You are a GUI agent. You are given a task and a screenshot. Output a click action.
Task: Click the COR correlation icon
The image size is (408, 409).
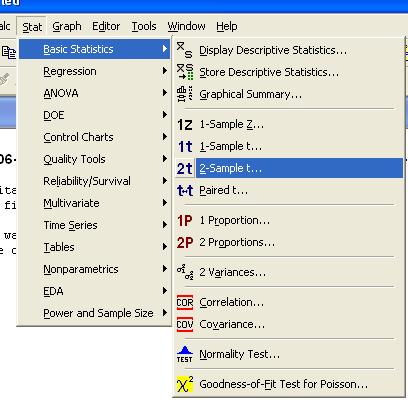pos(185,302)
